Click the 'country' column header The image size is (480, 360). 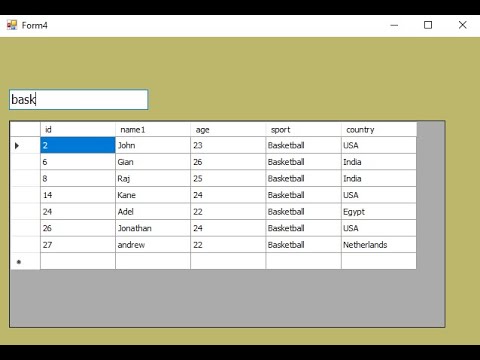[x=379, y=130]
